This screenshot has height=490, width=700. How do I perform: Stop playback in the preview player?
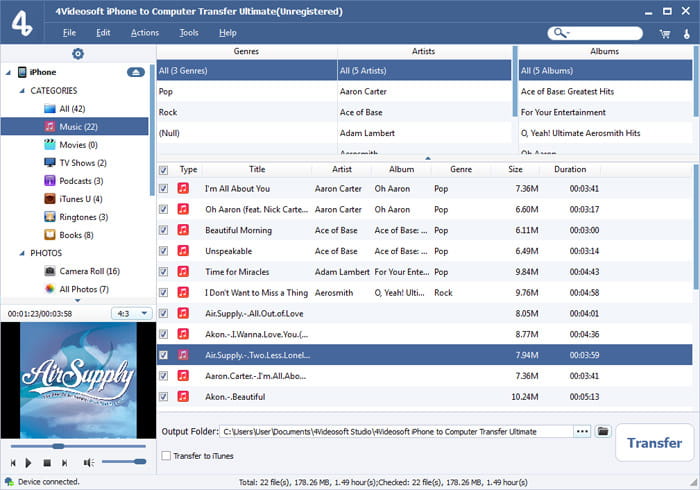(47, 463)
